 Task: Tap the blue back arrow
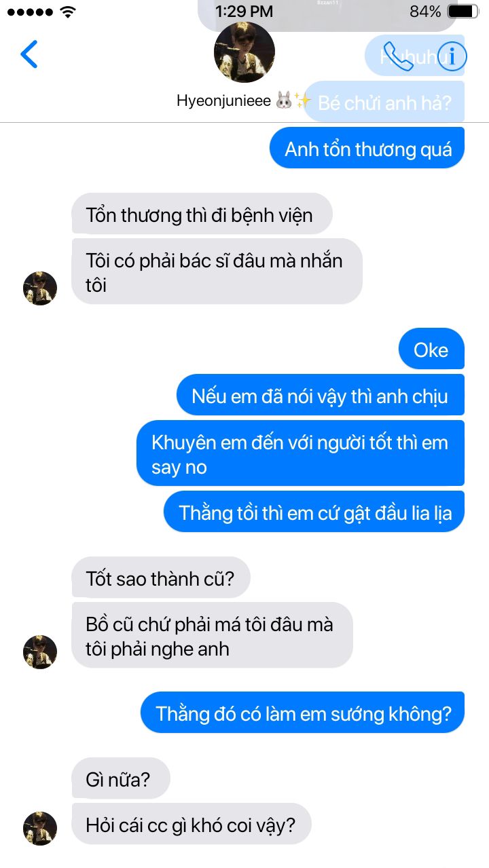point(29,54)
